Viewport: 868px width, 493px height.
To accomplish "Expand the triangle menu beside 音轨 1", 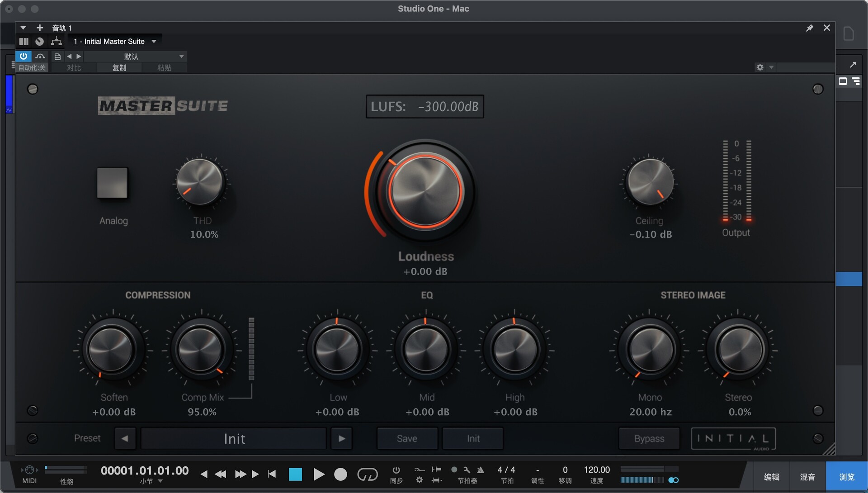I will [x=23, y=28].
